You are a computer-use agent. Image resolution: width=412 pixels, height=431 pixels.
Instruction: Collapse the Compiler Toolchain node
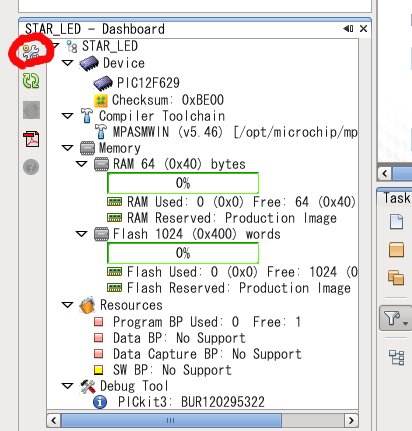(x=68, y=116)
